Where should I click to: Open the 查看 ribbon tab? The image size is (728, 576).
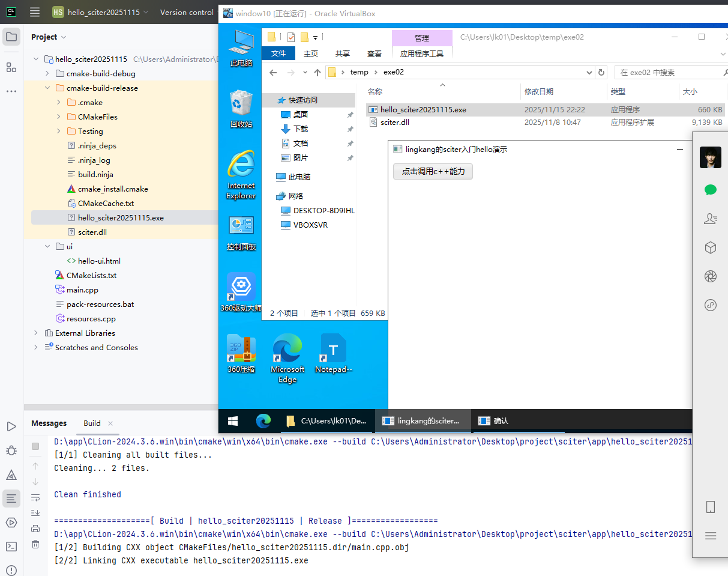coord(374,53)
